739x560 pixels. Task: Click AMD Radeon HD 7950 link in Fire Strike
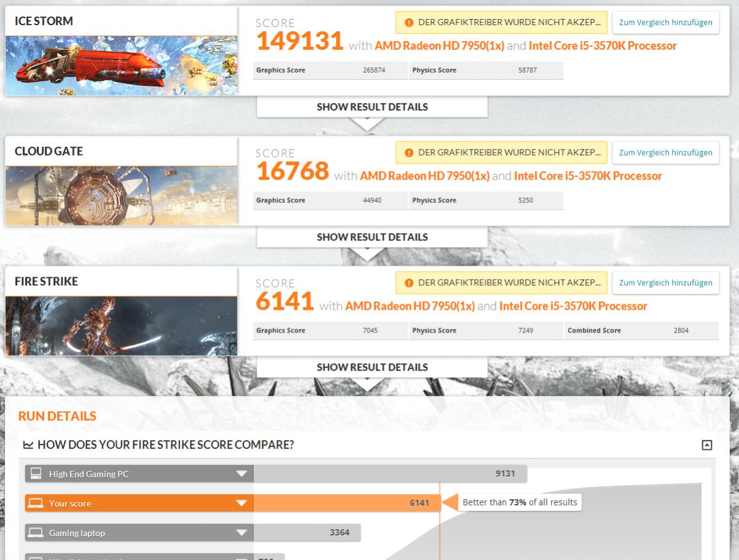tap(410, 307)
